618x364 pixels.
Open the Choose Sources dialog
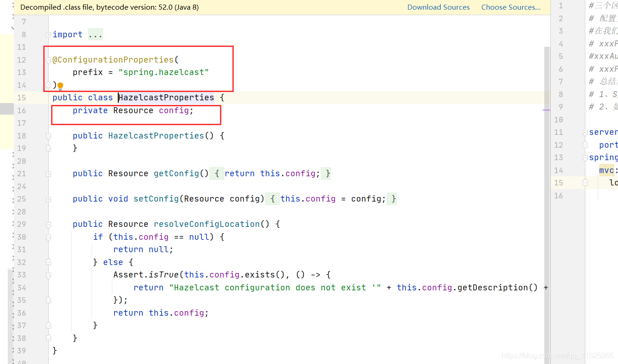(511, 7)
